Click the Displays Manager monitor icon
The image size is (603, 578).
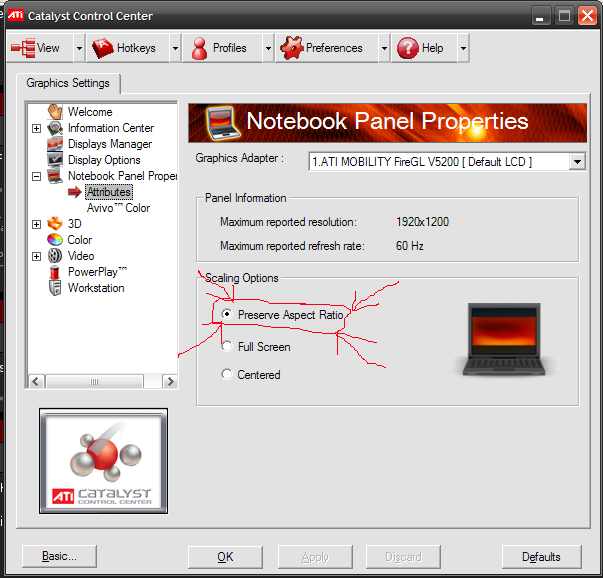coord(55,144)
